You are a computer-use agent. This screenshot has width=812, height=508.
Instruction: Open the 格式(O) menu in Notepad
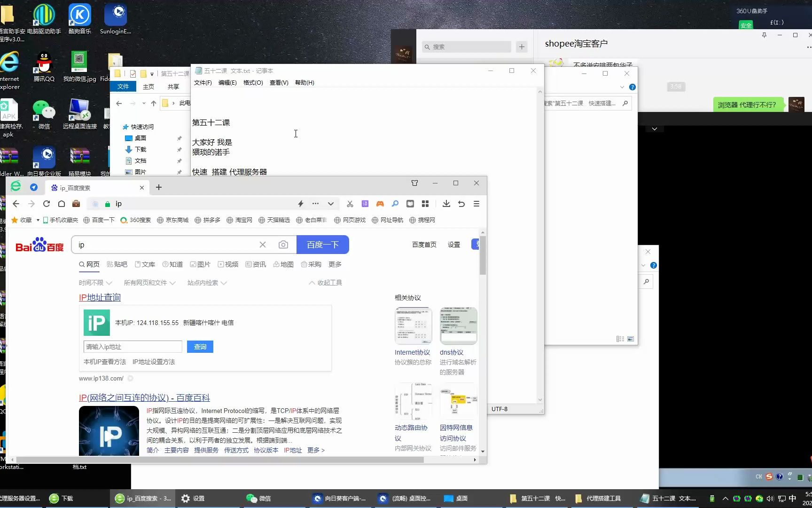pyautogui.click(x=253, y=83)
